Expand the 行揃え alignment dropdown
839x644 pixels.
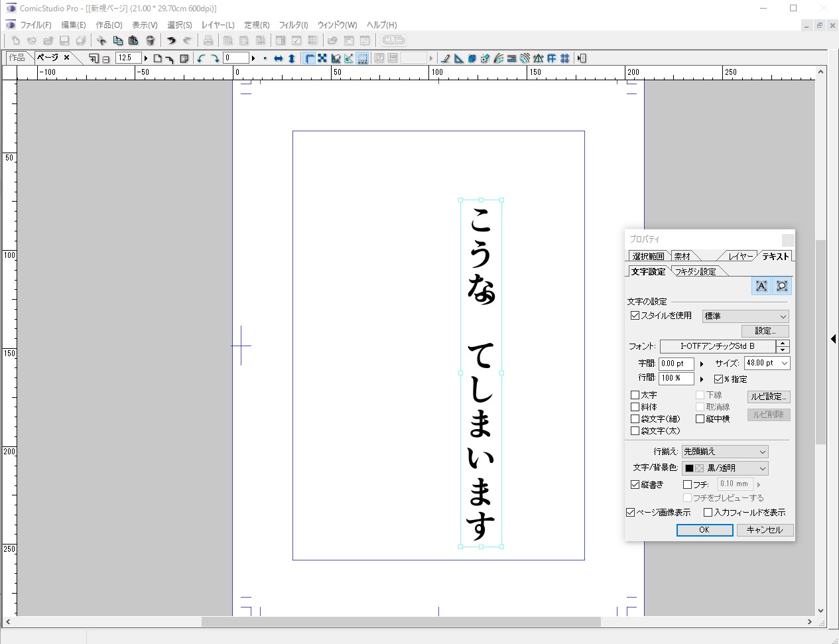pyautogui.click(x=725, y=452)
